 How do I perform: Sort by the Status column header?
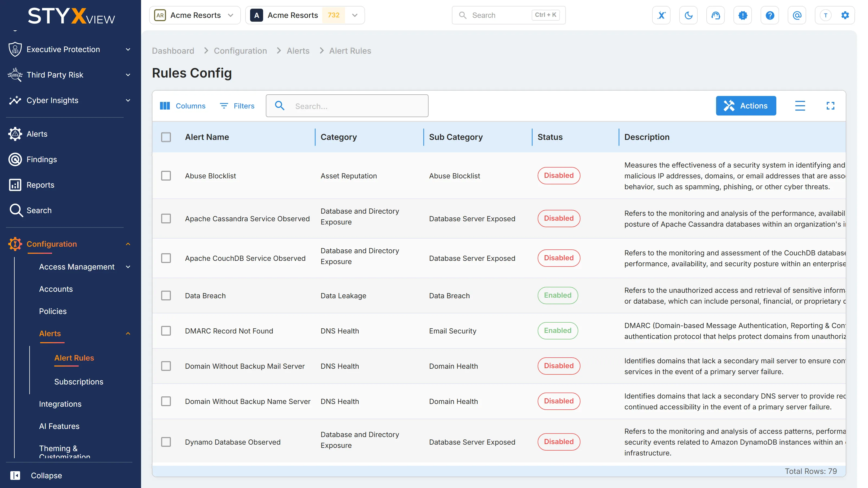click(x=550, y=137)
